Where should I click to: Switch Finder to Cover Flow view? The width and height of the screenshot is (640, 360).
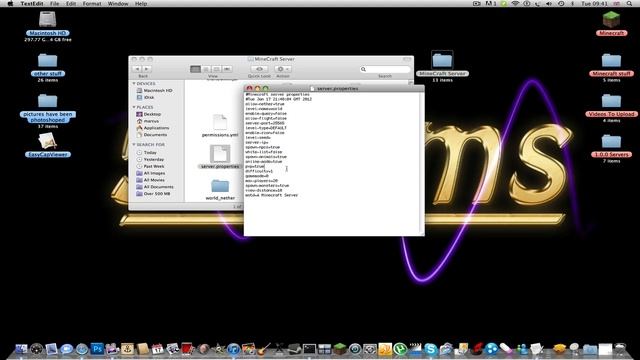coord(227,69)
